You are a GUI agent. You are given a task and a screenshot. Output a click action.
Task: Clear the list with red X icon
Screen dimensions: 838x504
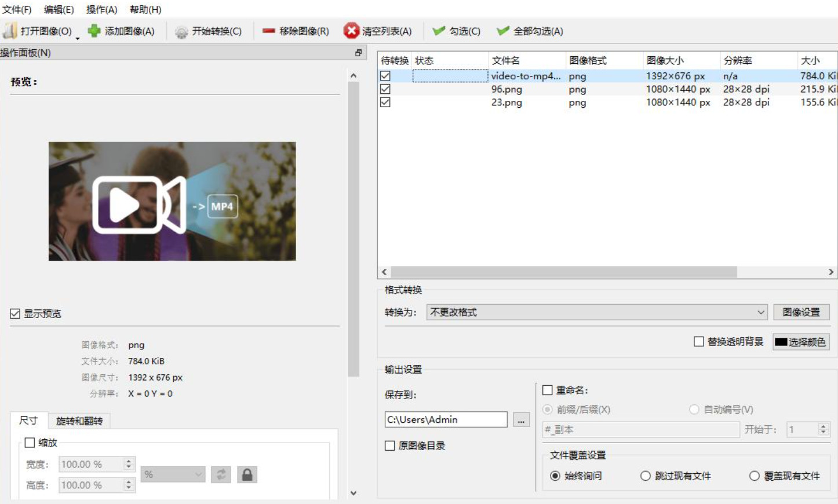pos(351,31)
